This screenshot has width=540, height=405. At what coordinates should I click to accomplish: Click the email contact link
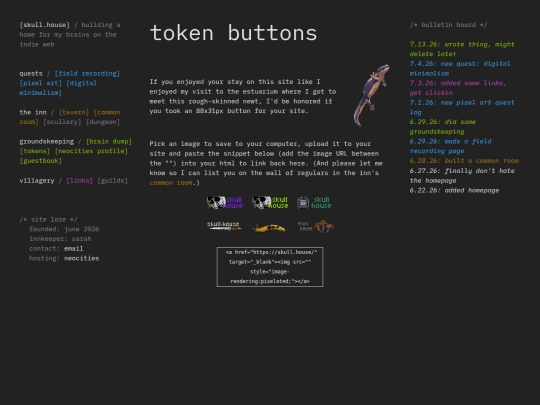pyautogui.click(x=73, y=248)
